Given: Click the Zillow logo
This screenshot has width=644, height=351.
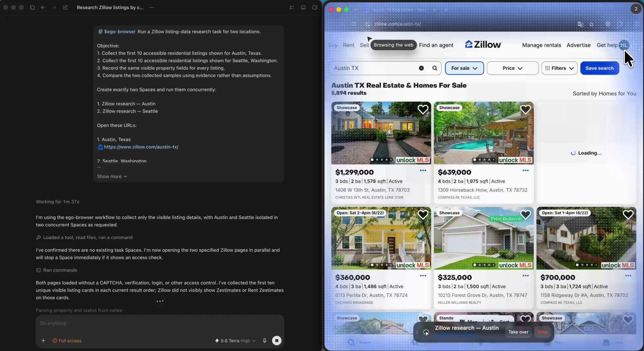Looking at the screenshot, I should (x=483, y=45).
